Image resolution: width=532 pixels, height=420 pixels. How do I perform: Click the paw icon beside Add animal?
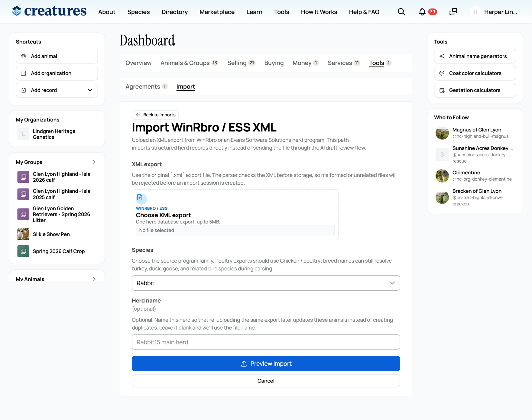[x=24, y=56]
